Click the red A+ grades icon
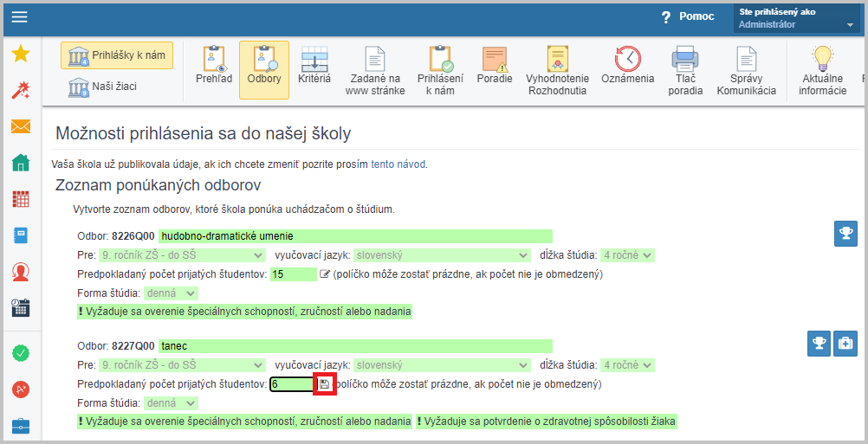This screenshot has height=444, width=868. (21, 389)
